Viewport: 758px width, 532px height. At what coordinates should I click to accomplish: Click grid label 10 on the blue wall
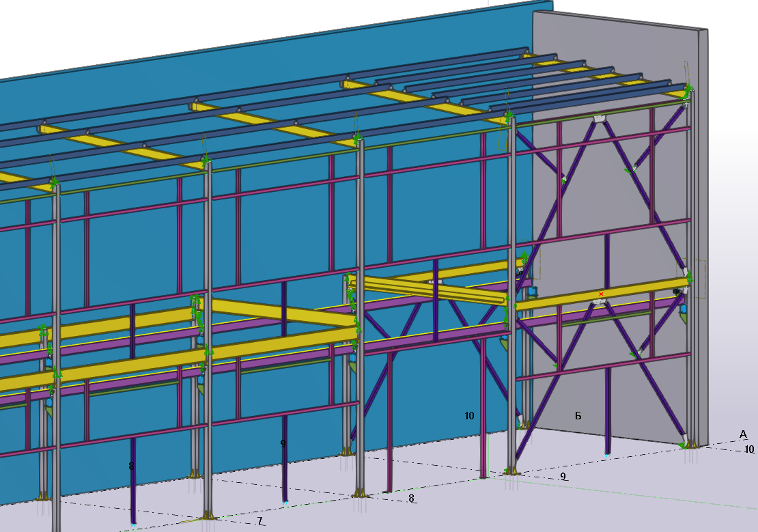[469, 415]
